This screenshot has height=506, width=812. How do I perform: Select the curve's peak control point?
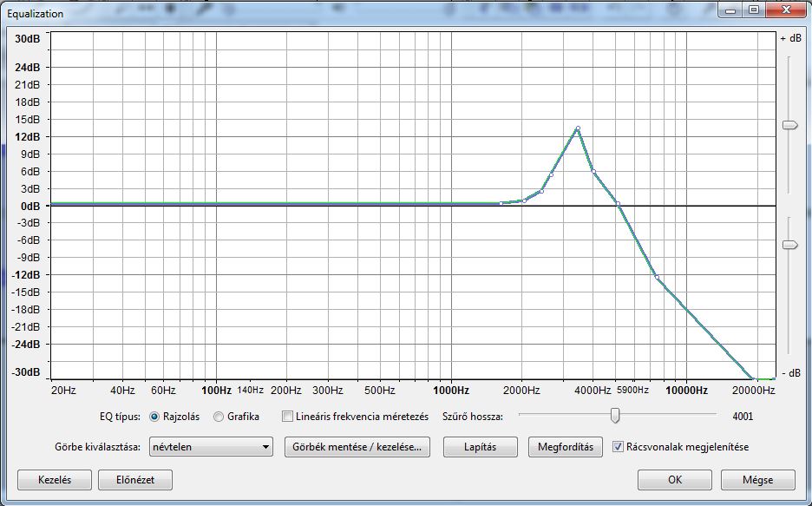tap(577, 128)
